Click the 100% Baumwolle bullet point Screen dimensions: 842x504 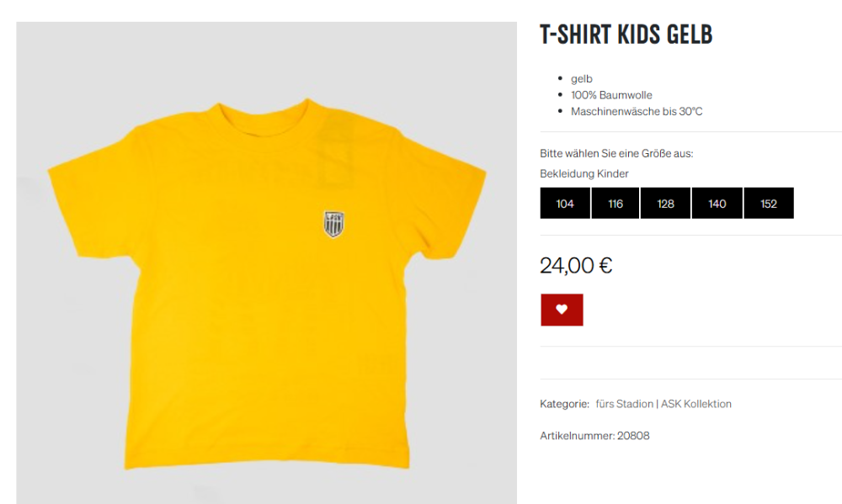coord(611,95)
